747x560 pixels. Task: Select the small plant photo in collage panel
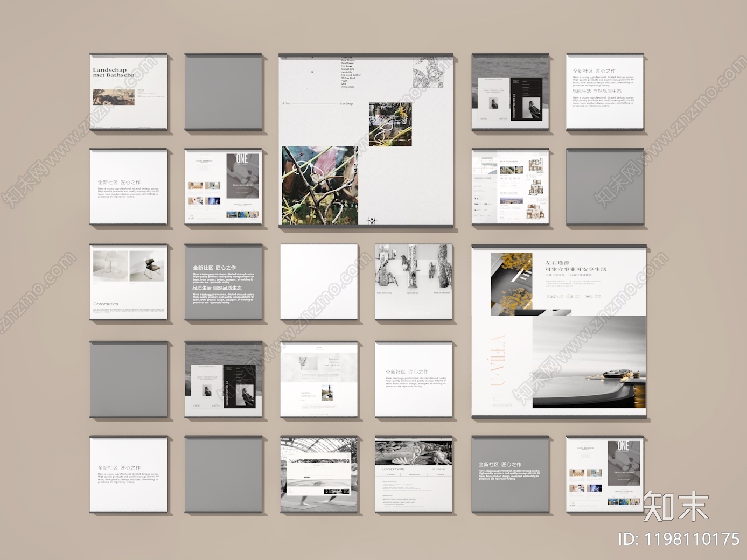pyautogui.click(x=390, y=124)
